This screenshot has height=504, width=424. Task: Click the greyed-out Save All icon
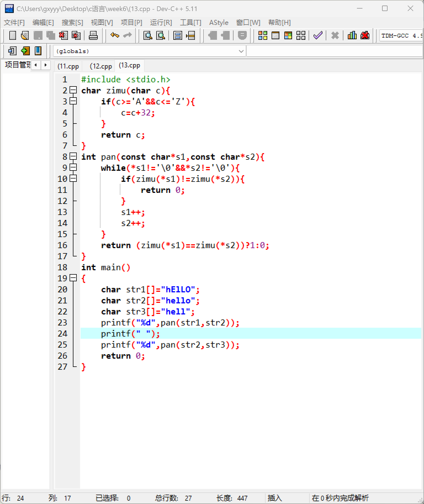[x=51, y=35]
